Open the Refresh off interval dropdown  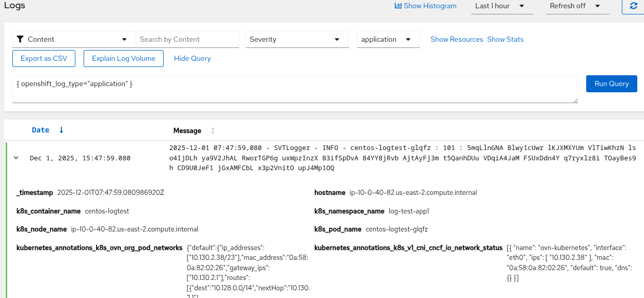point(575,6)
